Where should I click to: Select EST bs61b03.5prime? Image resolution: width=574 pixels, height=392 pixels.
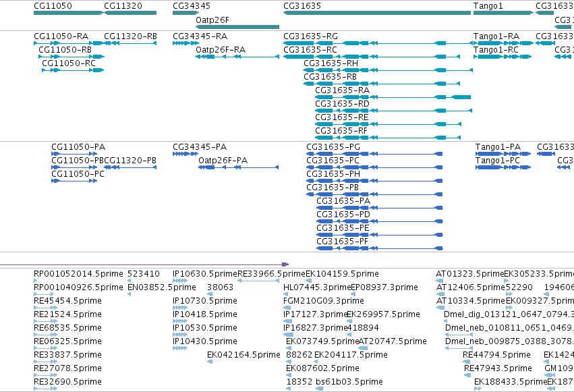320,389
